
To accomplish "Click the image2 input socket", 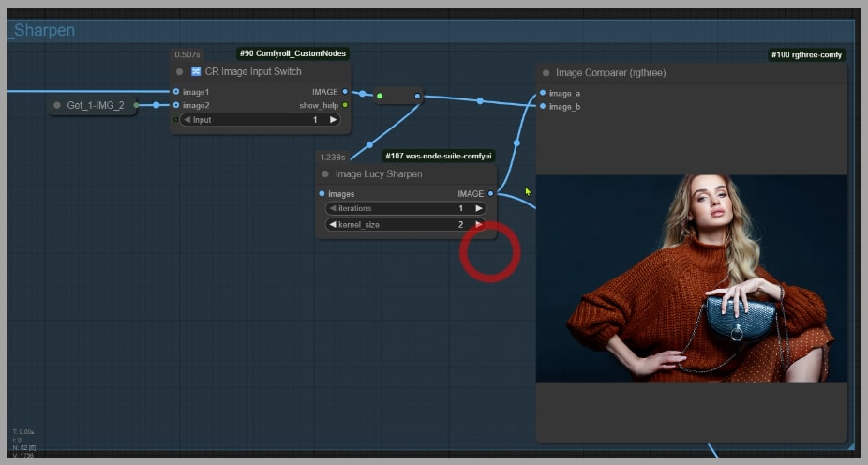I will [176, 105].
